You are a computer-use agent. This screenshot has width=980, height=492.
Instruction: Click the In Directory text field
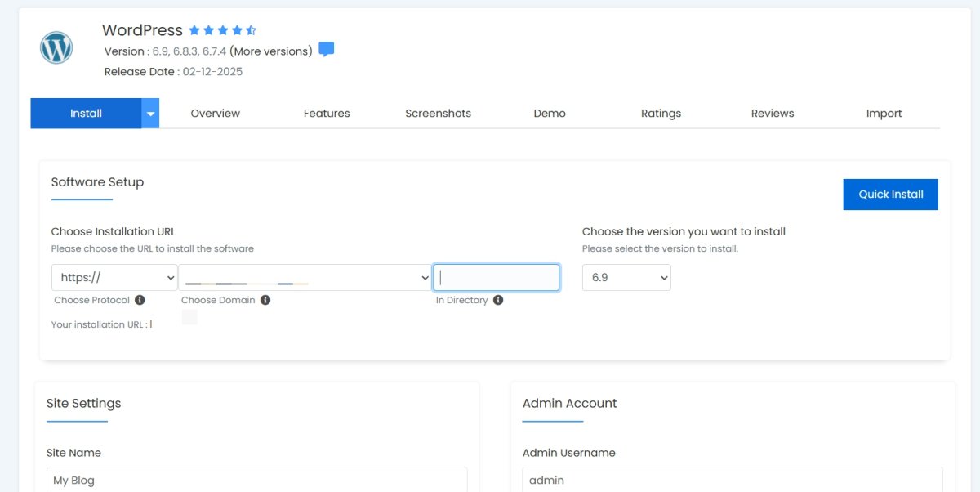[x=497, y=278]
